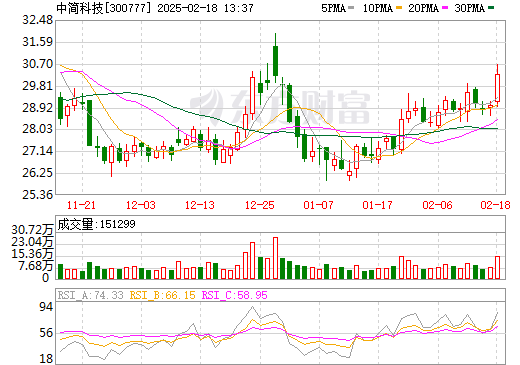Click the 02-06 date marker
The height and width of the screenshot is (365, 520).
[x=437, y=205]
